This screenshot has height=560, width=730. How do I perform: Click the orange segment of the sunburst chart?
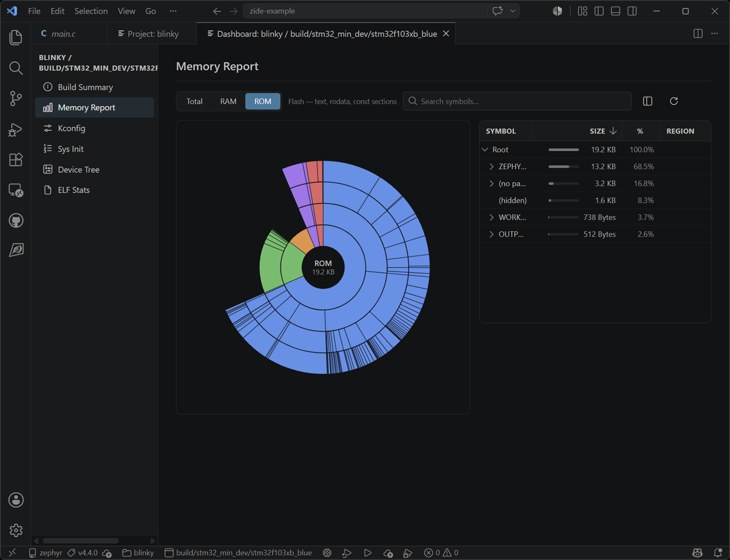[302, 241]
